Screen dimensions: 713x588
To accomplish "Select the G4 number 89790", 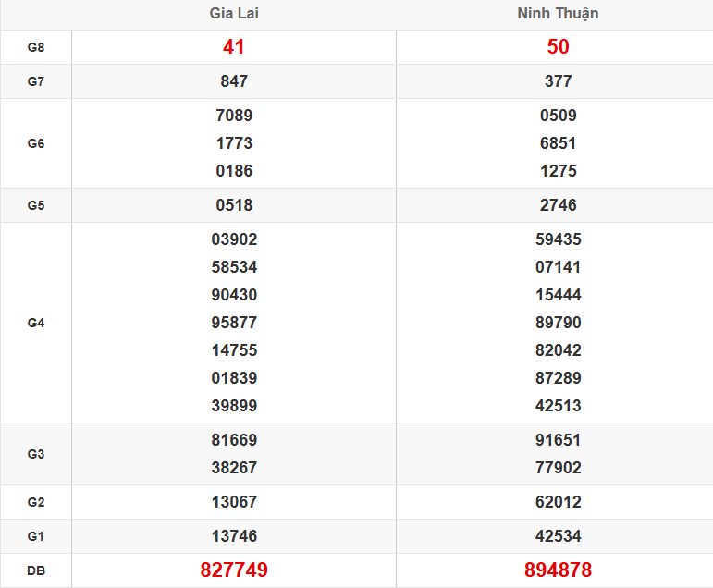I will [558, 323].
